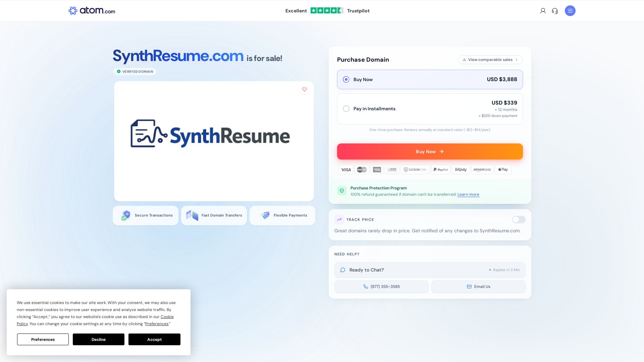Click the SynthResume.com domain heading
The height and width of the screenshot is (362, 644).
tap(178, 56)
